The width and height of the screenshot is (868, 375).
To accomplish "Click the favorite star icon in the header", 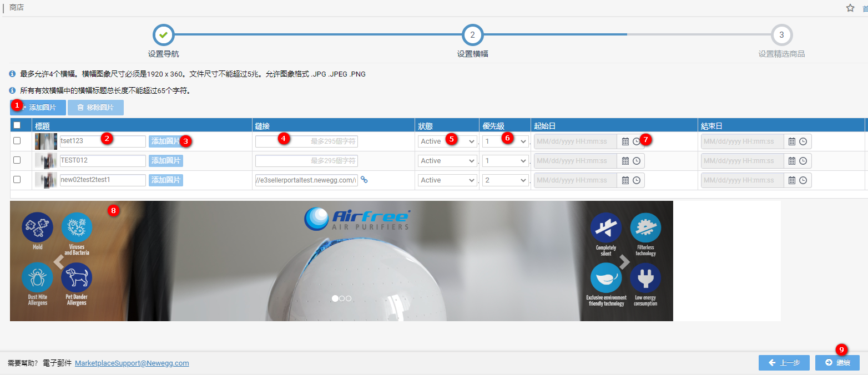I will 850,8.
